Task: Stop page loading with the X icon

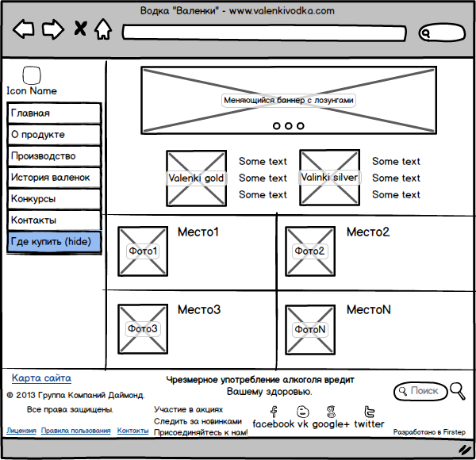Action: tap(80, 29)
